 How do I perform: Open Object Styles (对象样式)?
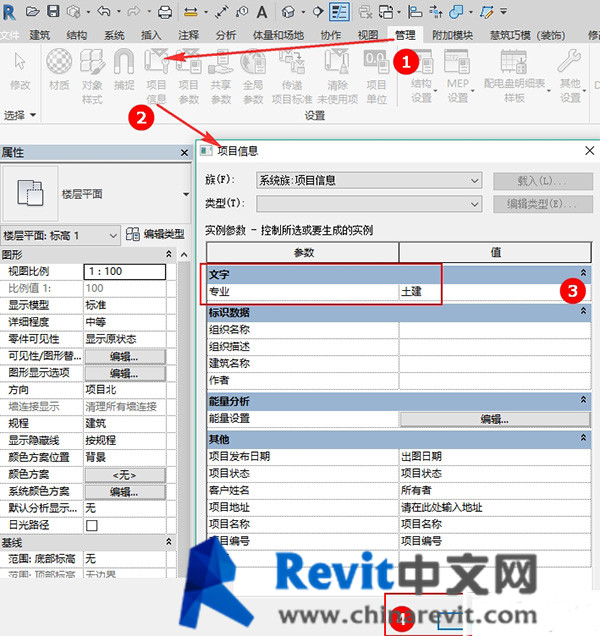(92, 76)
